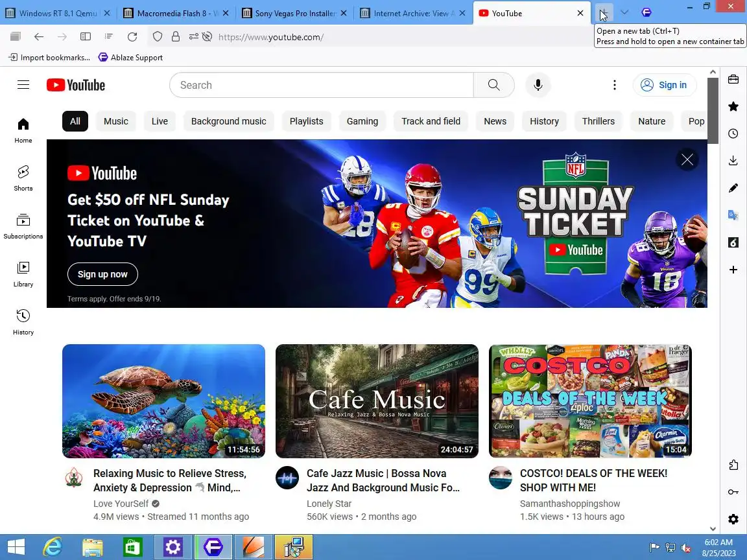
Task: Open YouTube settings three-dot menu
Action: click(x=615, y=85)
